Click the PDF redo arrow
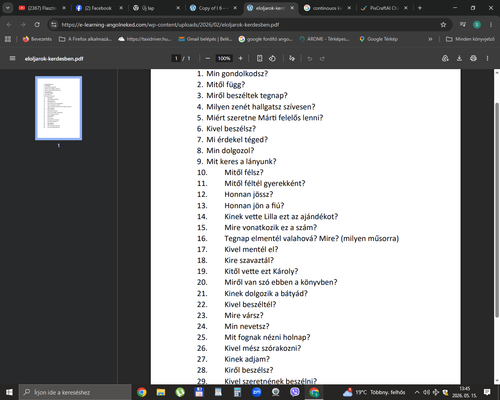The height and width of the screenshot is (400, 500). 322,58
